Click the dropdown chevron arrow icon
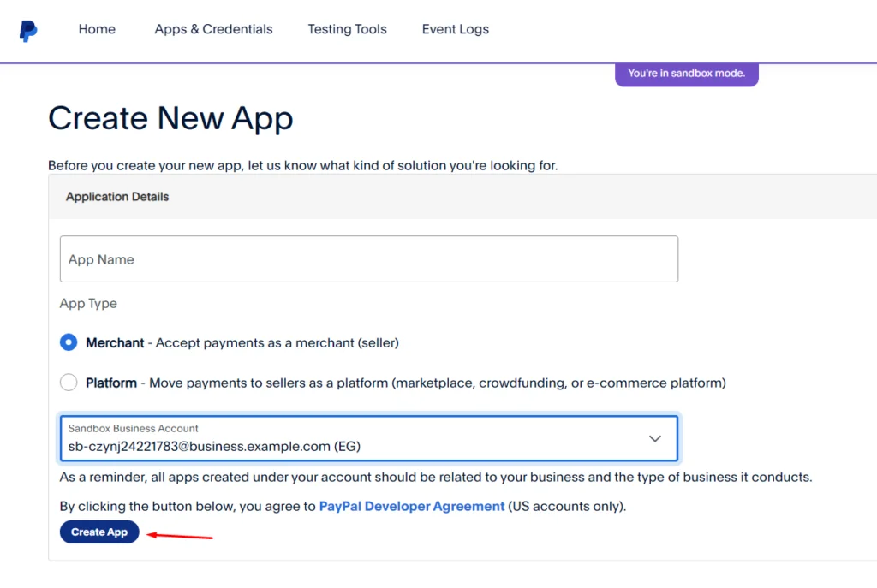Viewport: 877px width, 588px height. [655, 439]
